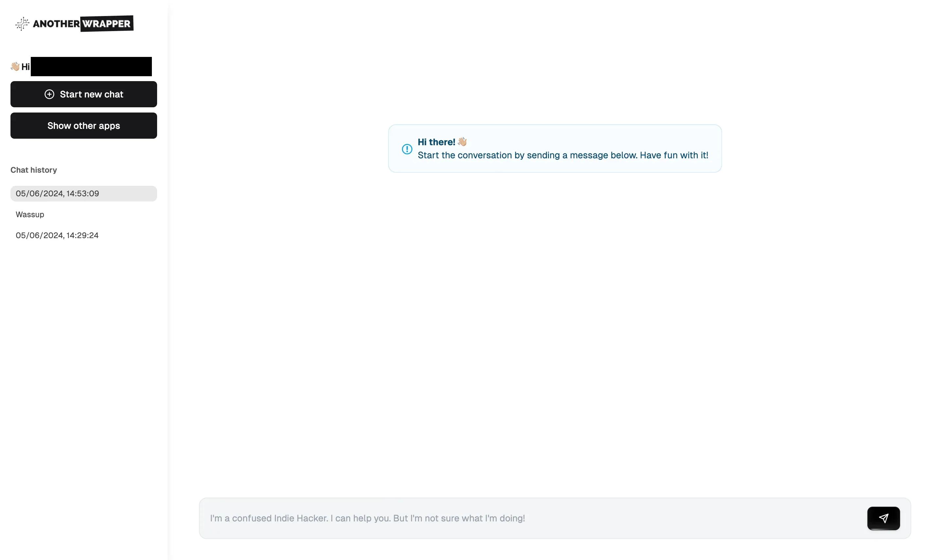
Task: Click Start new chat button
Action: 83,94
